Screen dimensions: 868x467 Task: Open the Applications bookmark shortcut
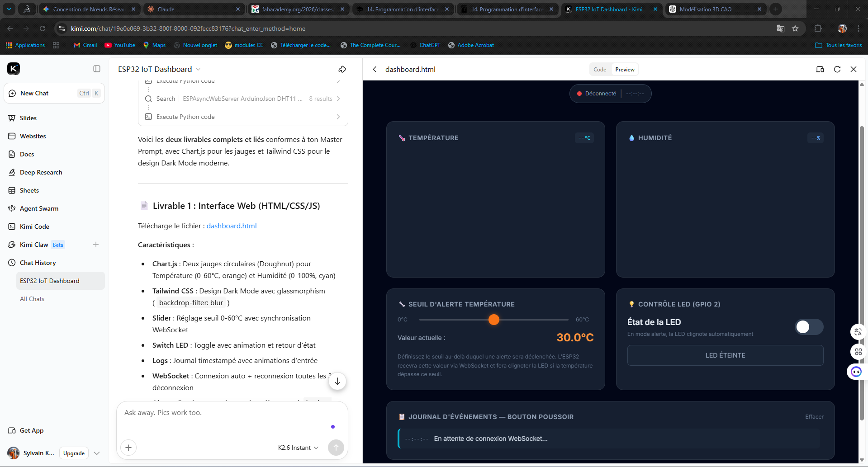[x=25, y=45]
